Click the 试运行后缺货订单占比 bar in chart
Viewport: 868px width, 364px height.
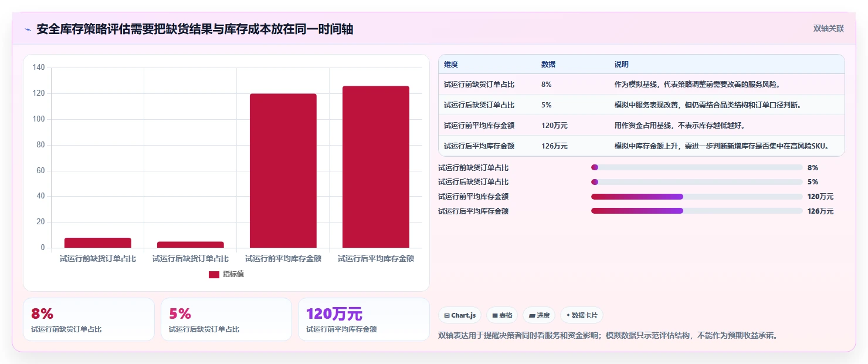pos(190,244)
